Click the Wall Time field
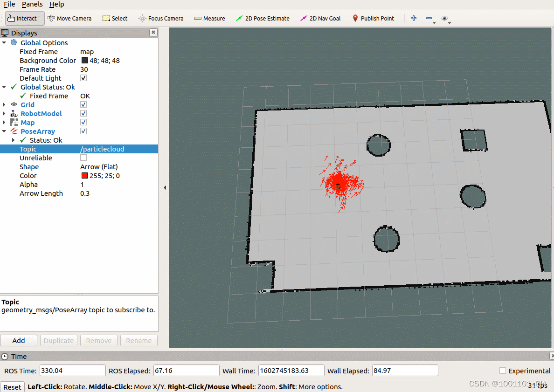The height and width of the screenshot is (392, 554). (291, 371)
